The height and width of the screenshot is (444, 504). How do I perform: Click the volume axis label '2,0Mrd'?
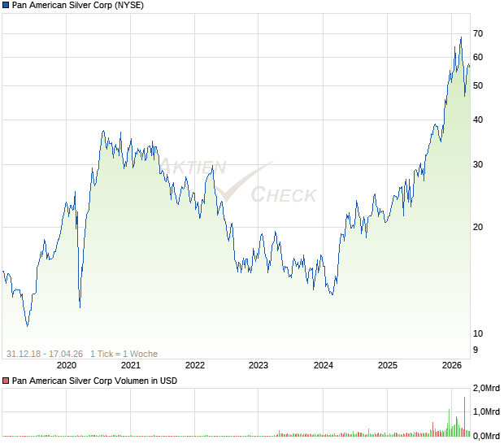(x=486, y=389)
